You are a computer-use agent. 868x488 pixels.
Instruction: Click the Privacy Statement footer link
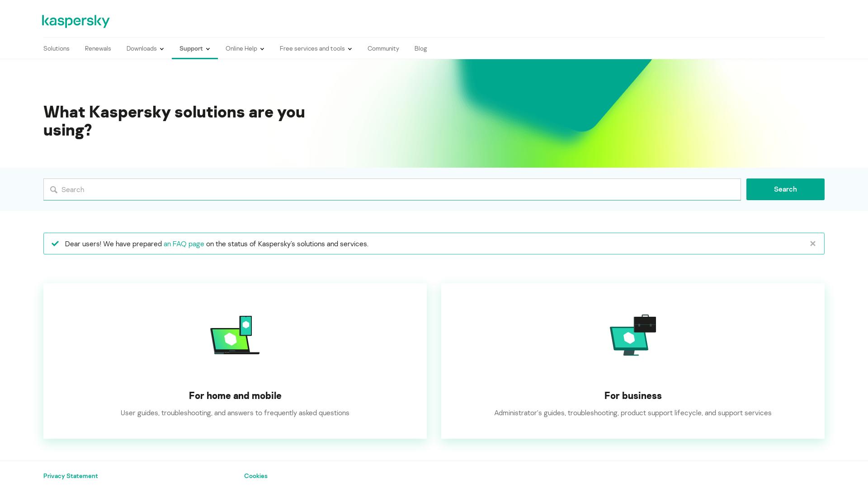click(71, 475)
